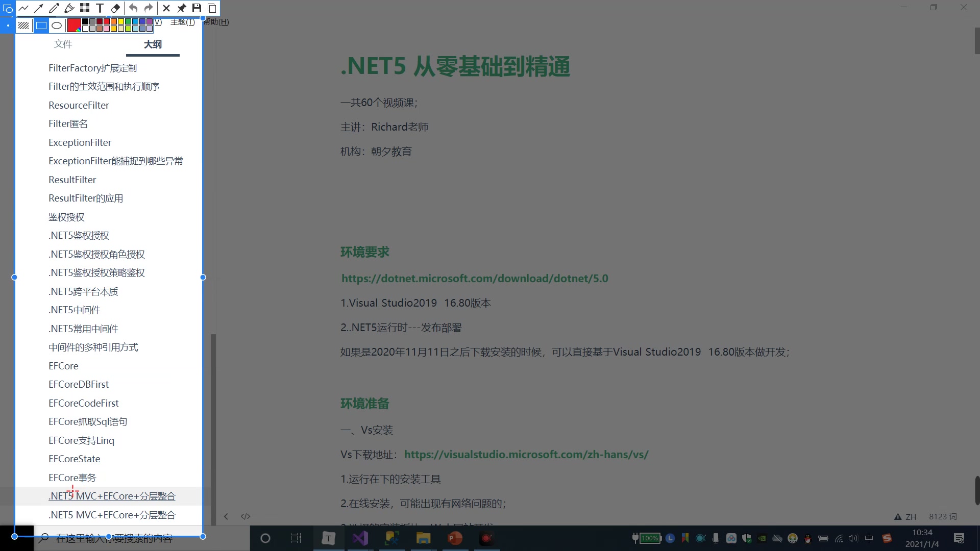Select the marker highlighter tool
The image size is (980, 551).
69,8
